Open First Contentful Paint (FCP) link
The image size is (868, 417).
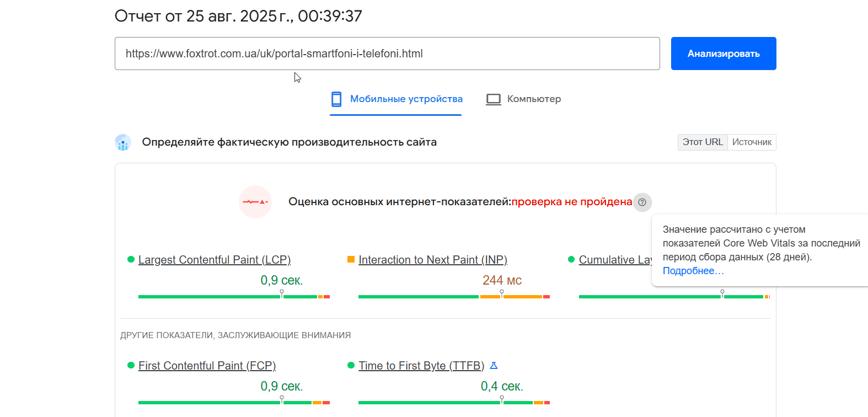pyautogui.click(x=207, y=366)
